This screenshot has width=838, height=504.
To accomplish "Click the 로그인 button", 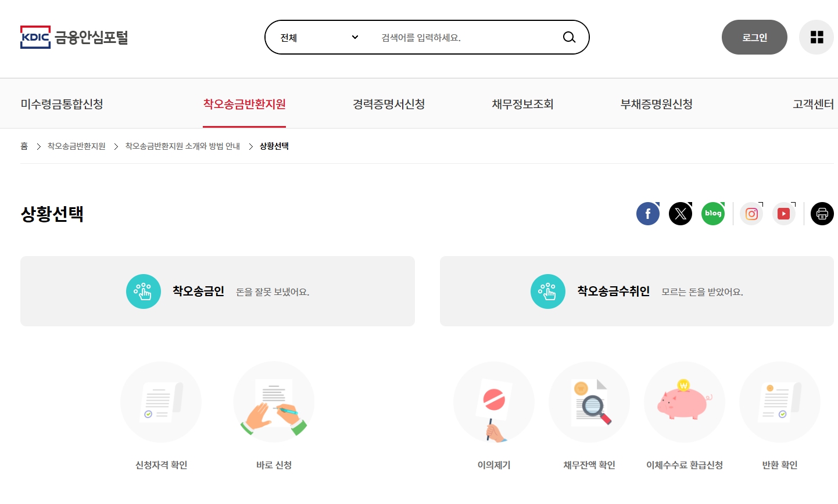I will pyautogui.click(x=754, y=37).
